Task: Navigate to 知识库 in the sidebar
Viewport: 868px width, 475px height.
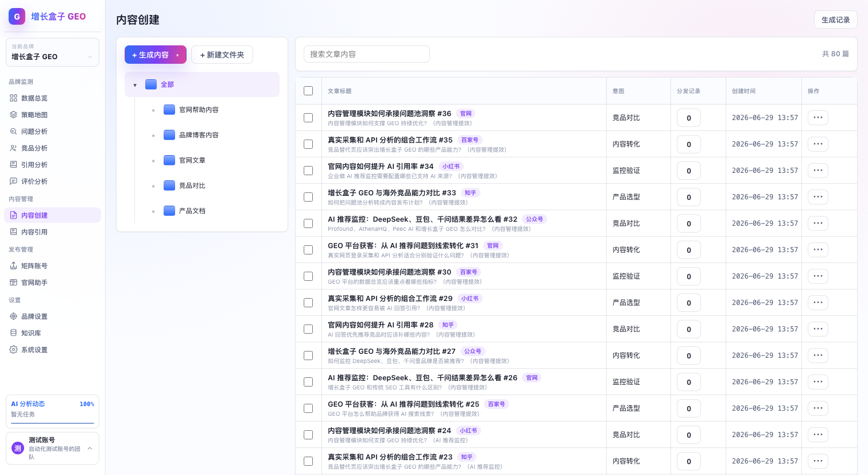Action: [52, 333]
